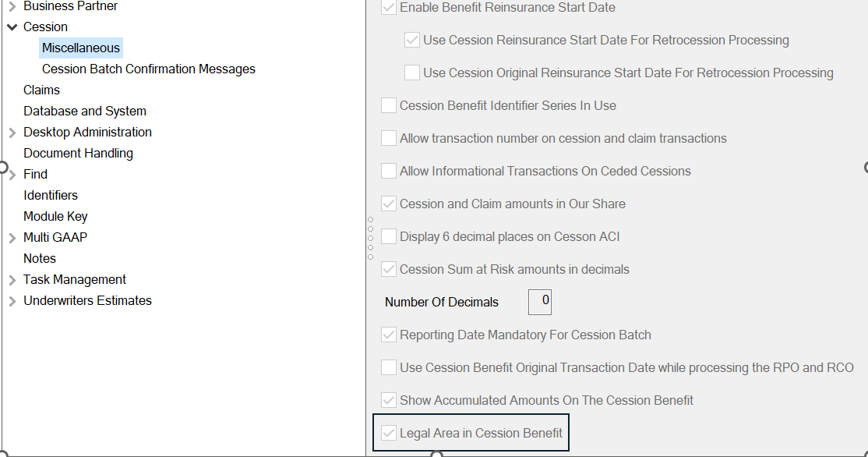Expand the Task Management node
Viewport: 868px width, 457px height.
click(12, 280)
